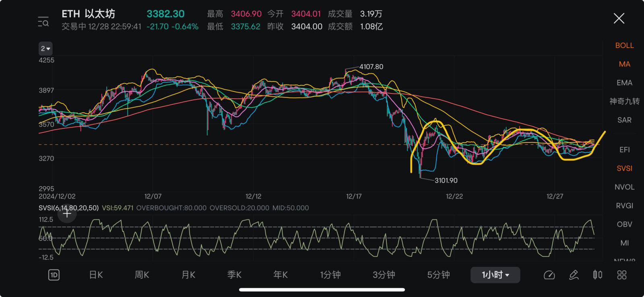This screenshot has width=644, height=297.
Task: Select the OBV sub-indicator
Action: pos(624,224)
